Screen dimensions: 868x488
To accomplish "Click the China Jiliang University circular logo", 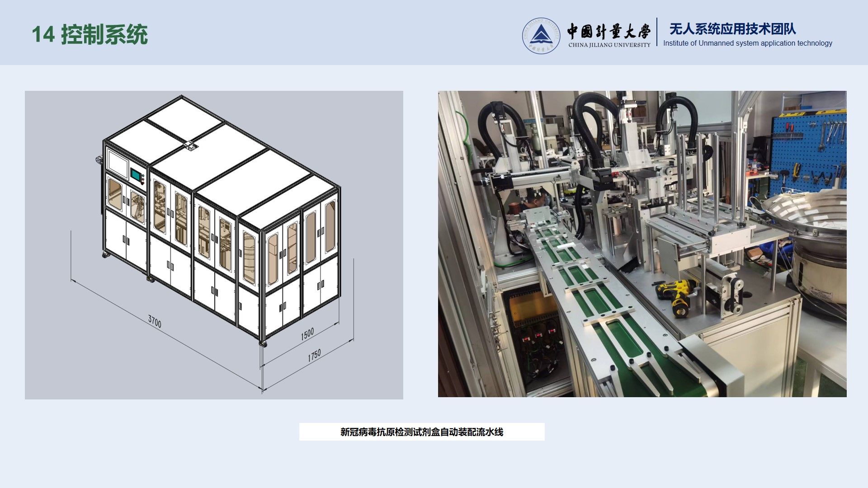I will 541,36.
